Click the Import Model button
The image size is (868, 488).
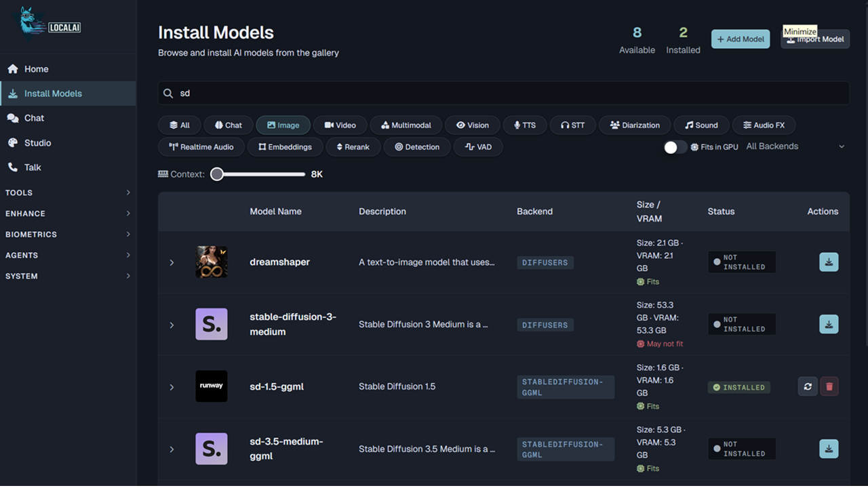point(815,39)
